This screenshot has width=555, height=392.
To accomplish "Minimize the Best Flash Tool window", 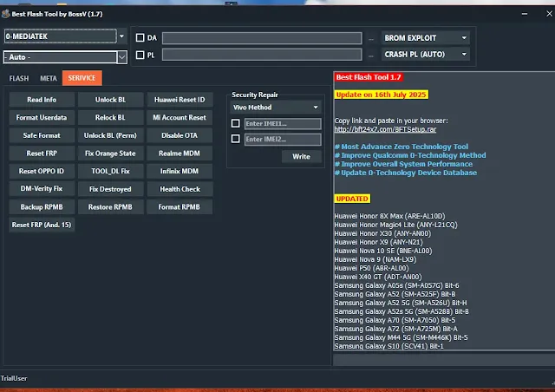I will click(x=525, y=14).
